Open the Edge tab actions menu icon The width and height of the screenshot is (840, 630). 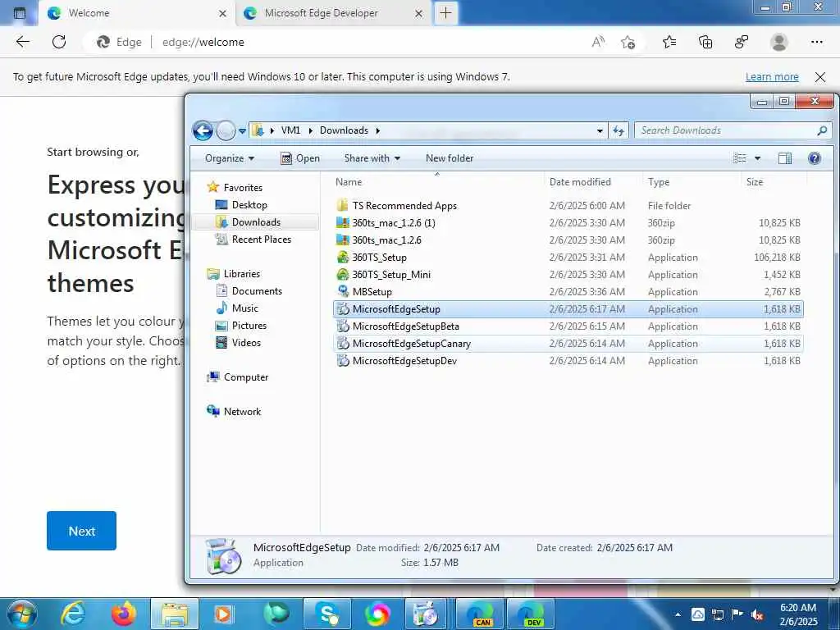click(x=20, y=13)
